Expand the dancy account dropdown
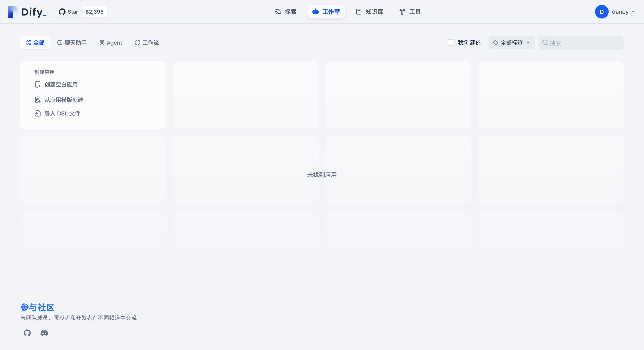Viewport: 644px width, 350px height. coord(623,12)
